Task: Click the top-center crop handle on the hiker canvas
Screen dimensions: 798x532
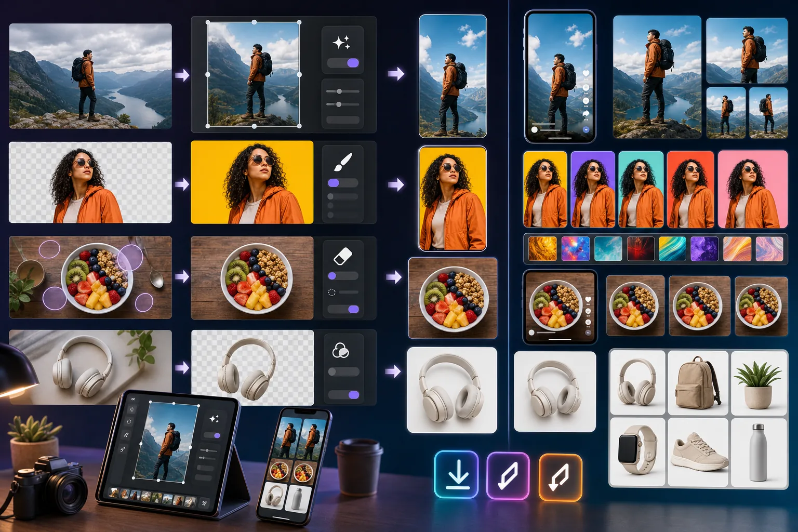Action: (x=254, y=22)
